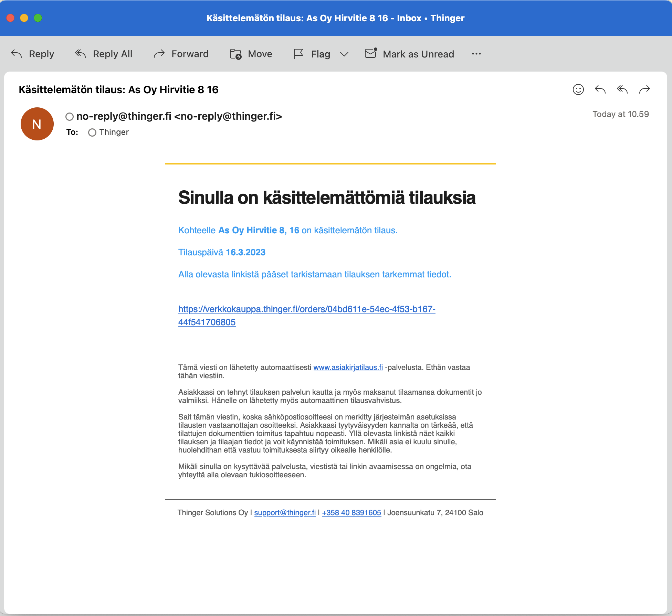Click small reply-all arrows in message header
Viewport: 672px width, 616px height.
pyautogui.click(x=622, y=89)
